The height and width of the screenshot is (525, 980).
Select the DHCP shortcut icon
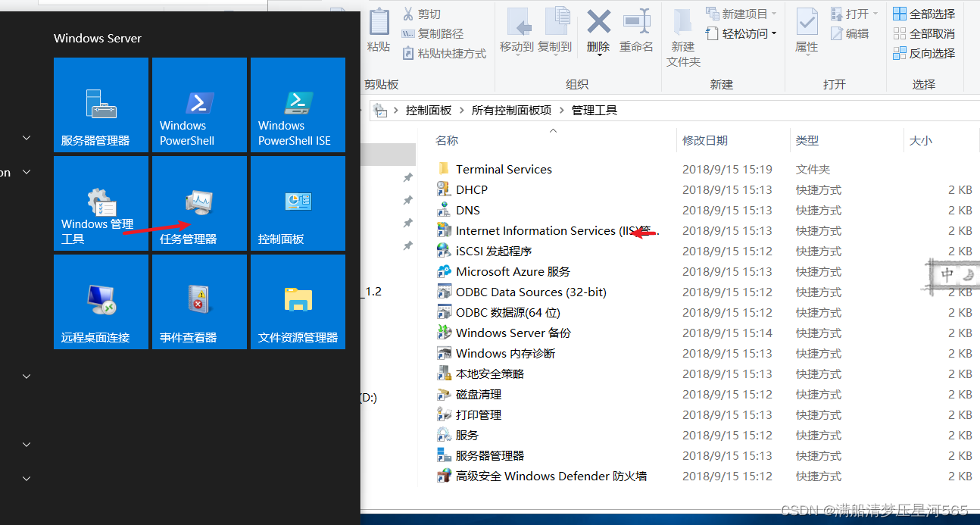[x=444, y=189]
